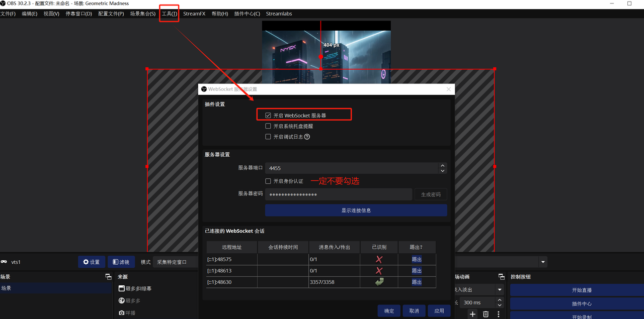
Task: Add a transition with plus icon
Action: (472, 314)
